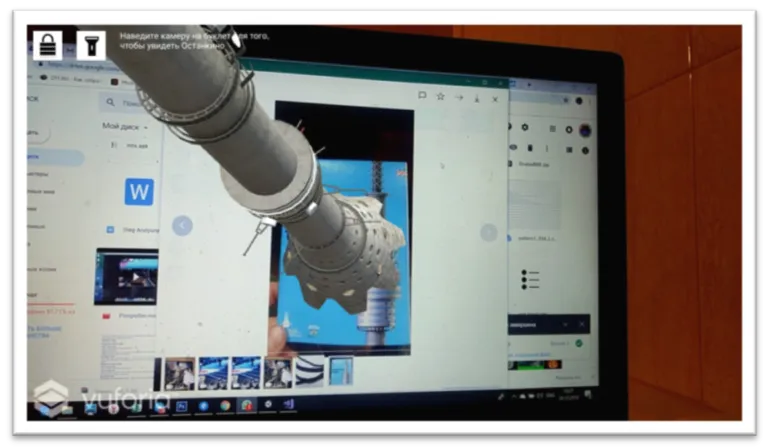Go to next image with right arrow

[x=489, y=233]
